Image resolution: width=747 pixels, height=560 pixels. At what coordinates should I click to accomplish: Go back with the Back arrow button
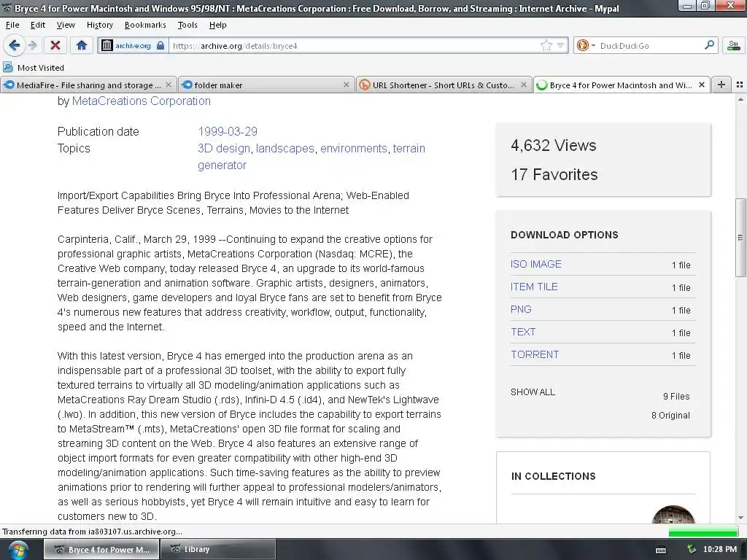point(15,45)
